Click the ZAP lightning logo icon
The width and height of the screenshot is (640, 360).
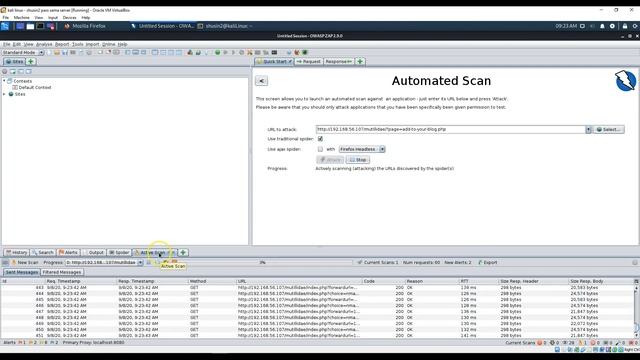(x=625, y=80)
